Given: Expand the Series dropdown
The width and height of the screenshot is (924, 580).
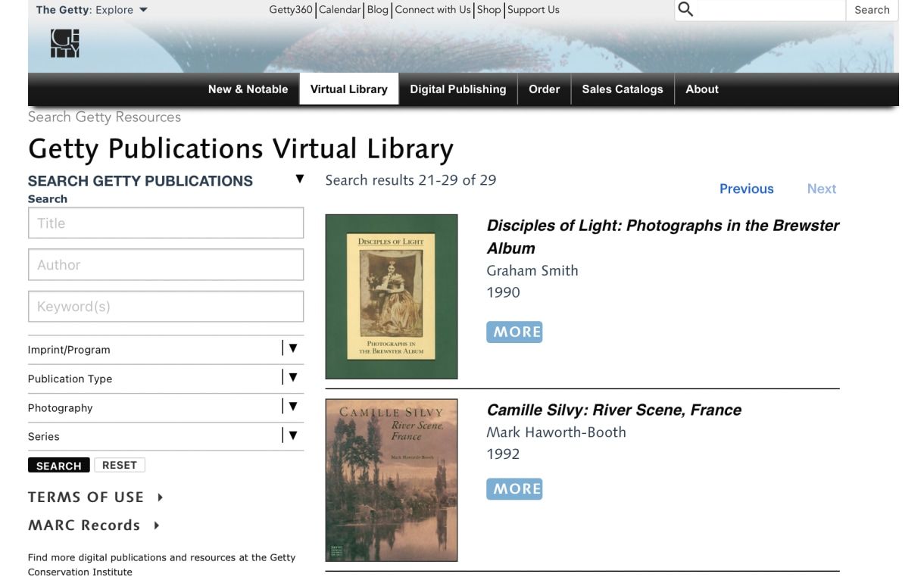Looking at the screenshot, I should 292,436.
